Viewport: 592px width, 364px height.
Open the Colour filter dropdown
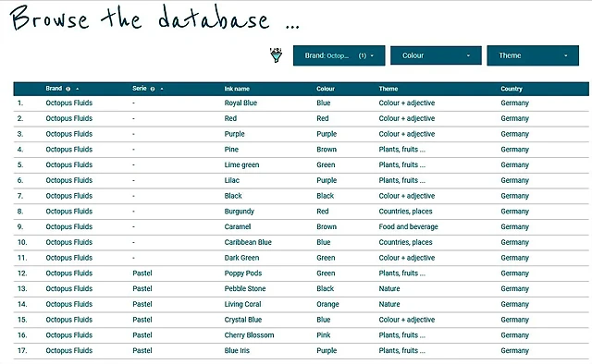(436, 55)
